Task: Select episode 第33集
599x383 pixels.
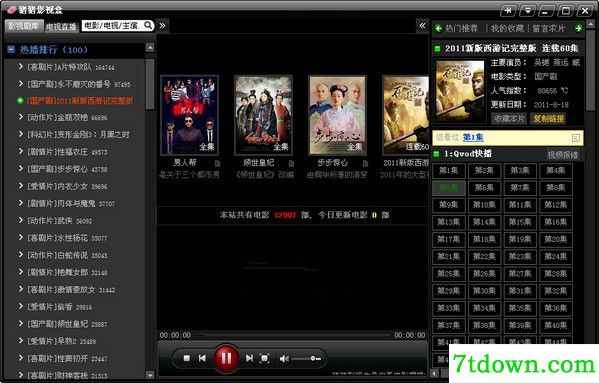Action: click(448, 308)
